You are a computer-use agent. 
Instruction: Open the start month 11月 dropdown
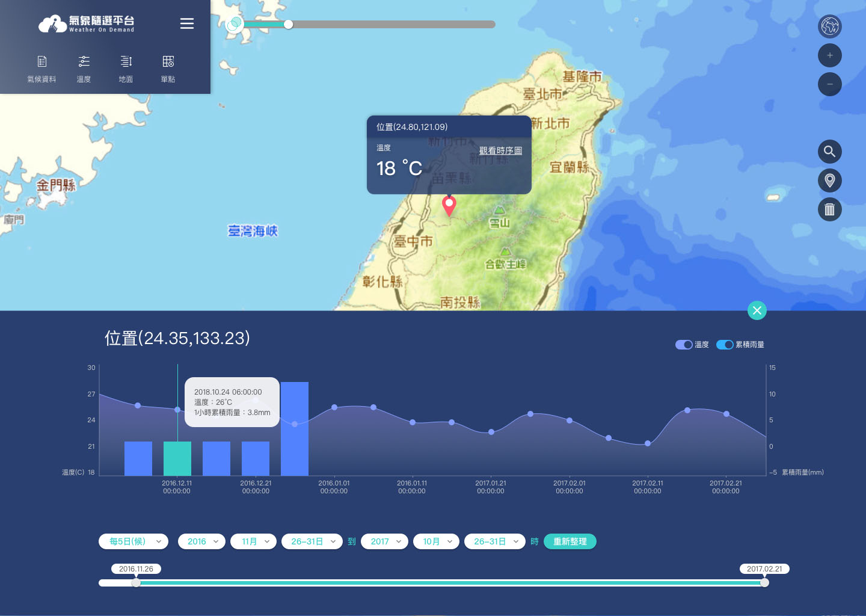tap(254, 541)
